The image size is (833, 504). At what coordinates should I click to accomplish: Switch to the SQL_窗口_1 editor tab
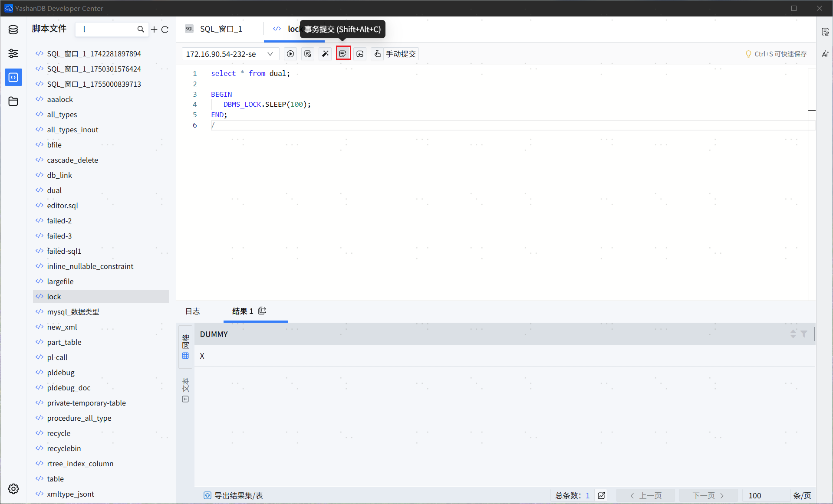coord(221,29)
